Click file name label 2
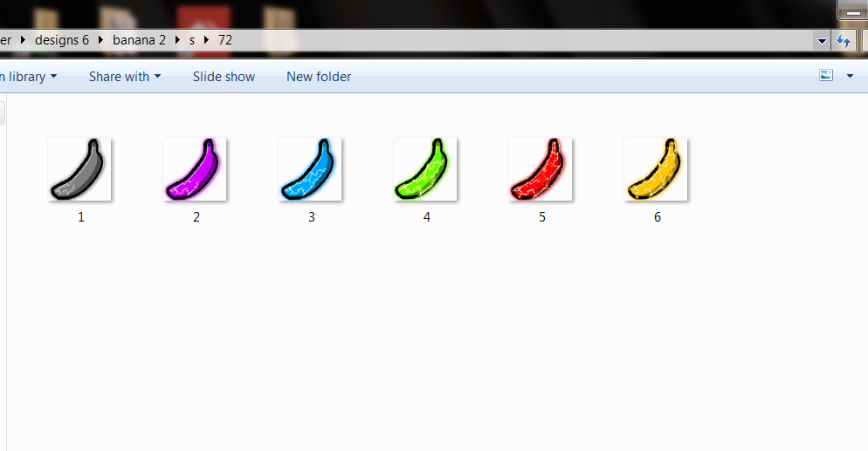Screen dimensions: 868x451 click(x=196, y=217)
